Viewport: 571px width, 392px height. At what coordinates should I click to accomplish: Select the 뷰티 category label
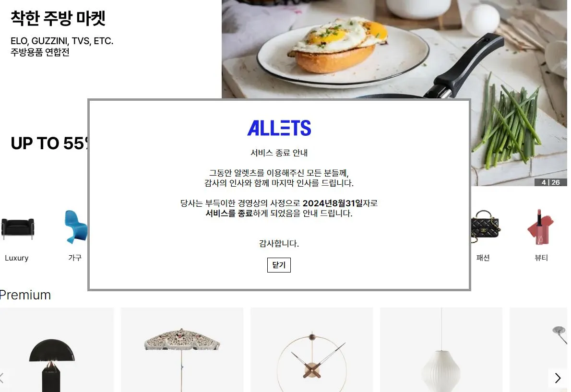click(541, 258)
